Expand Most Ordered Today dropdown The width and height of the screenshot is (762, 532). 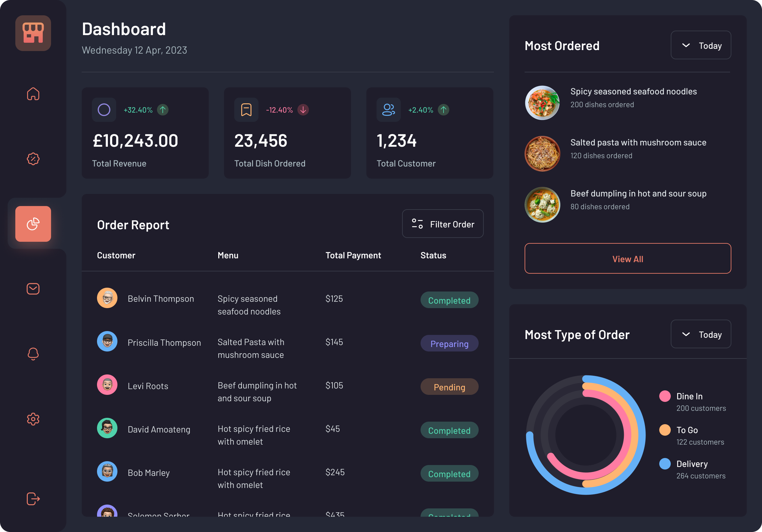pyautogui.click(x=701, y=45)
